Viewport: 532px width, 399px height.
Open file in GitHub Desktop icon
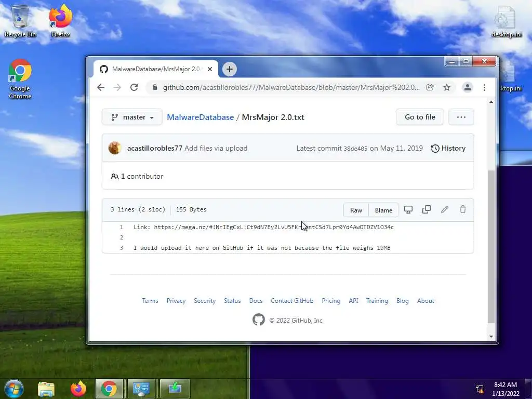tap(408, 210)
